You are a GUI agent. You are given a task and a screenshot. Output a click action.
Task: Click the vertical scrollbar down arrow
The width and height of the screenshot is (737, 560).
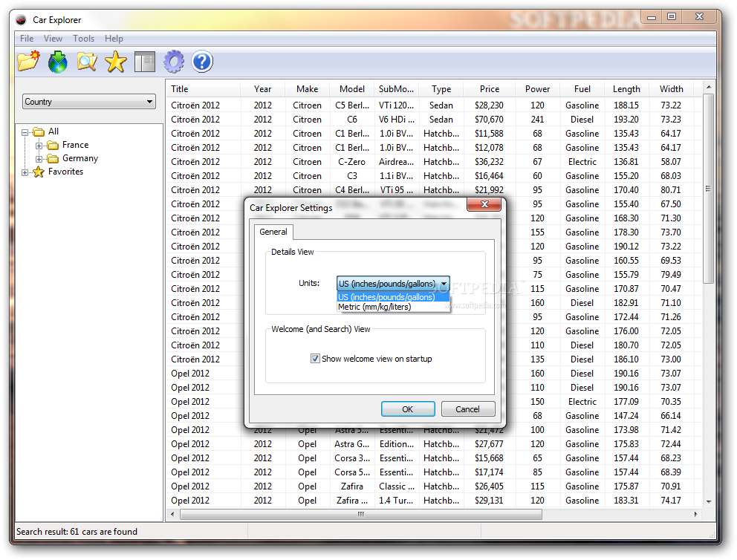coord(708,502)
